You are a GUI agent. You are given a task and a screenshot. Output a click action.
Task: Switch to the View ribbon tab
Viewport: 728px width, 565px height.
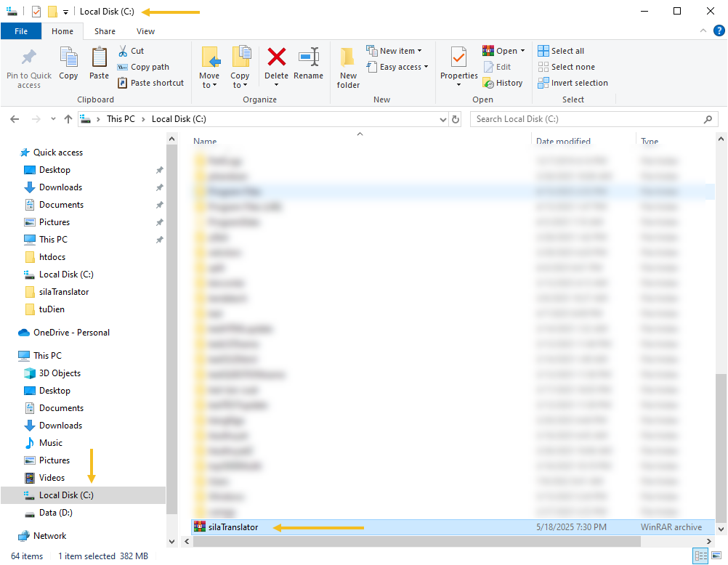(x=145, y=31)
